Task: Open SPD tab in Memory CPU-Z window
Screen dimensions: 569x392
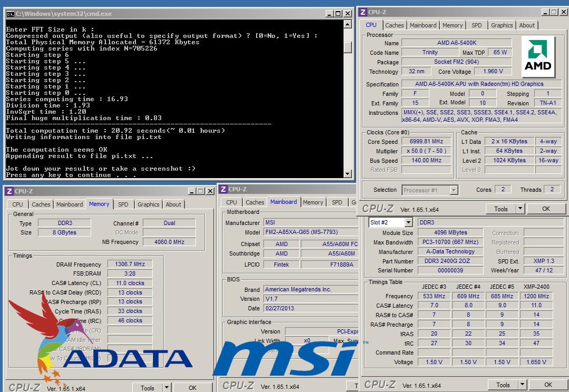Action: pos(123,205)
